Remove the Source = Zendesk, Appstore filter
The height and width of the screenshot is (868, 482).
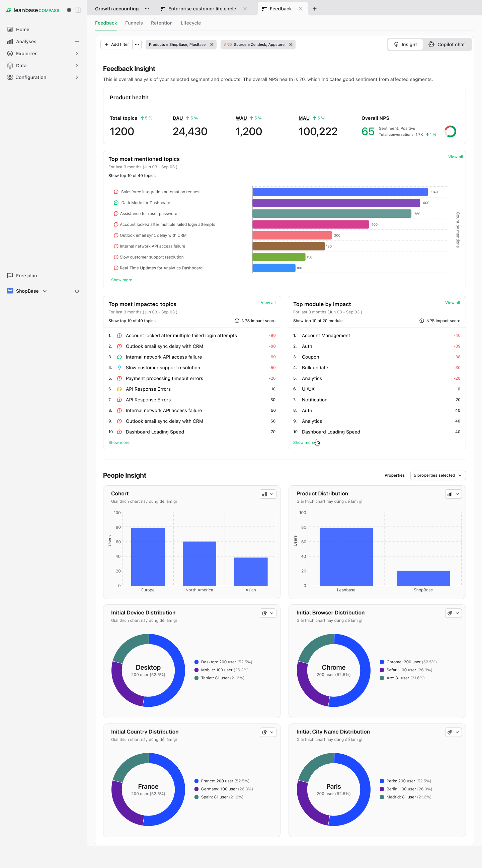tap(291, 44)
